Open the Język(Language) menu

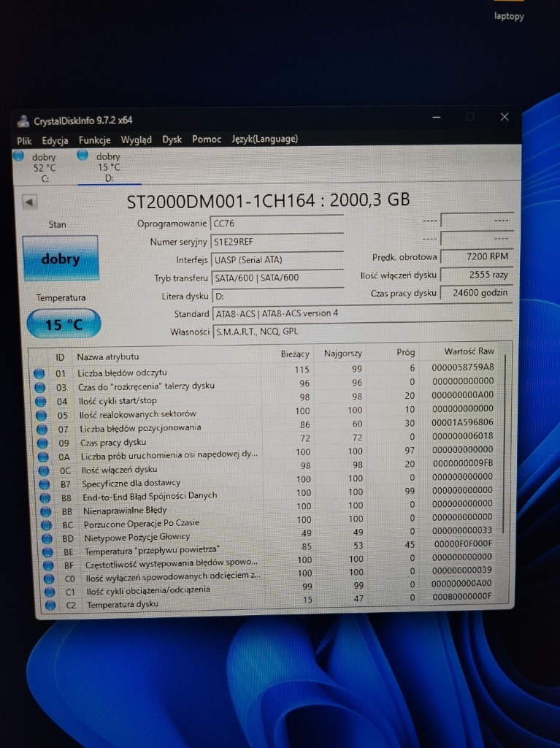(265, 139)
